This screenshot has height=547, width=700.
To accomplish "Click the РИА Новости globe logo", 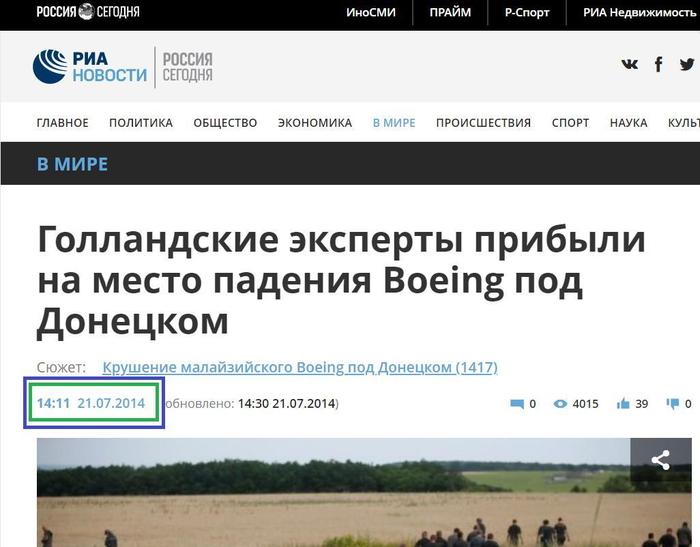I will 90,67.
